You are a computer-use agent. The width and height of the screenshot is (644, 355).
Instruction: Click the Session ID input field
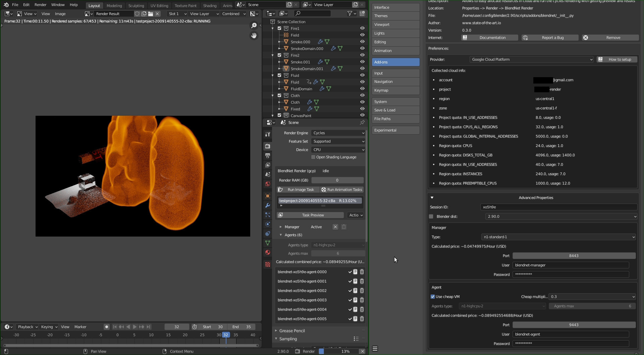[558, 207]
